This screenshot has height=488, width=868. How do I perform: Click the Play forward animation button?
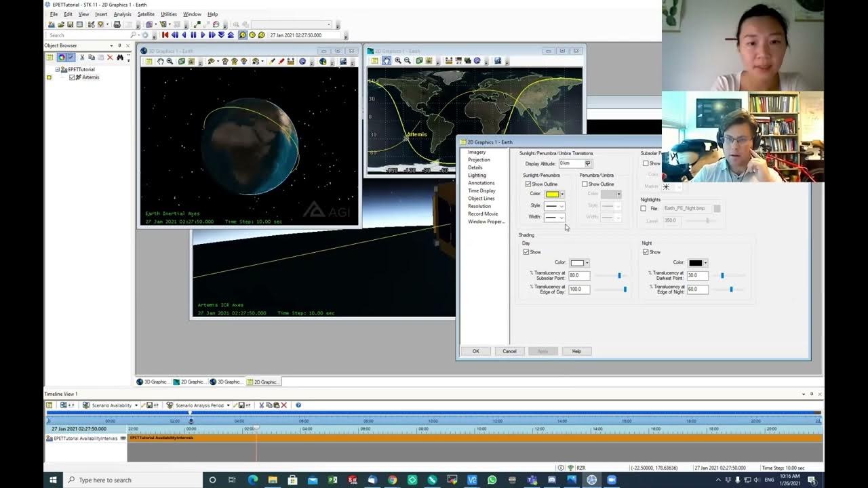pos(203,35)
